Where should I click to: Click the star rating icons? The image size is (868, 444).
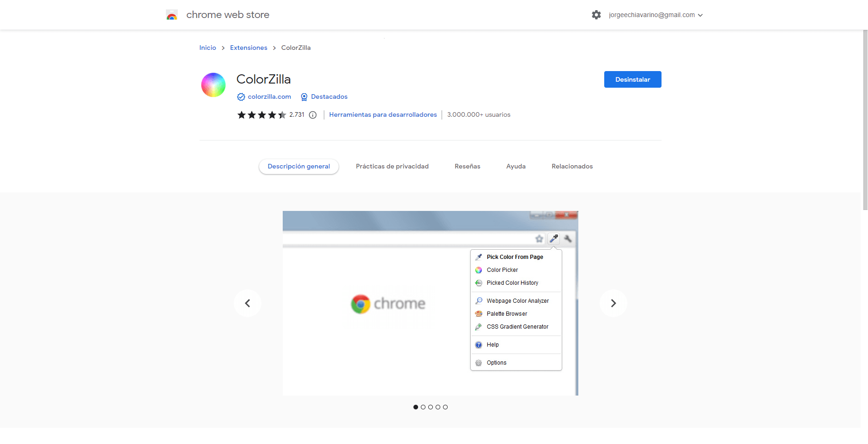(261, 115)
